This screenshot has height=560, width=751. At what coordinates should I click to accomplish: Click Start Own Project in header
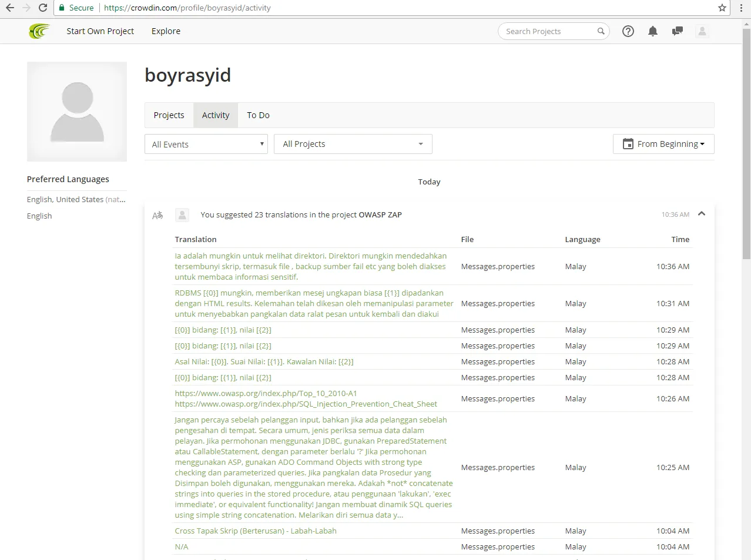click(x=100, y=31)
